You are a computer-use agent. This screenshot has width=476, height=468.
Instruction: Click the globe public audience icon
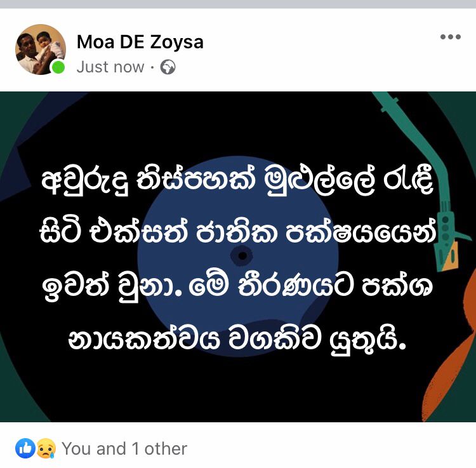(168, 67)
